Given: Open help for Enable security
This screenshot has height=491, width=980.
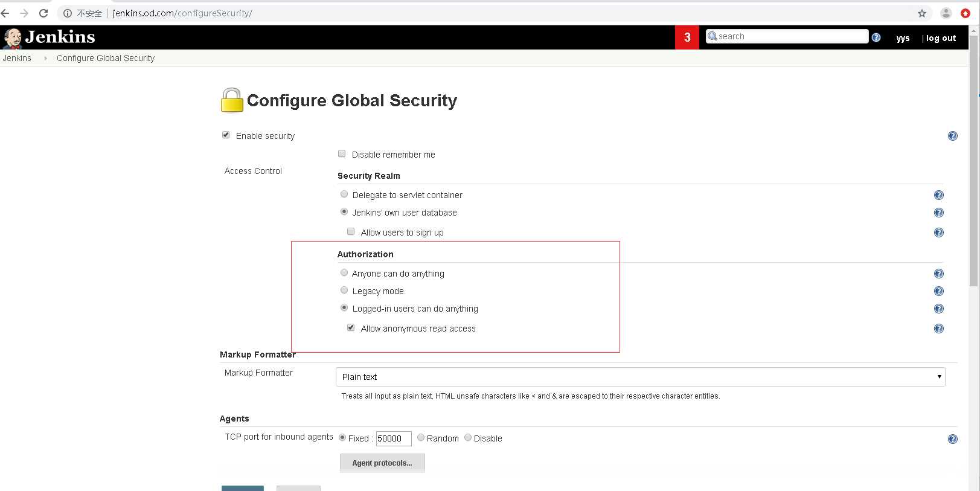Looking at the screenshot, I should (x=952, y=136).
